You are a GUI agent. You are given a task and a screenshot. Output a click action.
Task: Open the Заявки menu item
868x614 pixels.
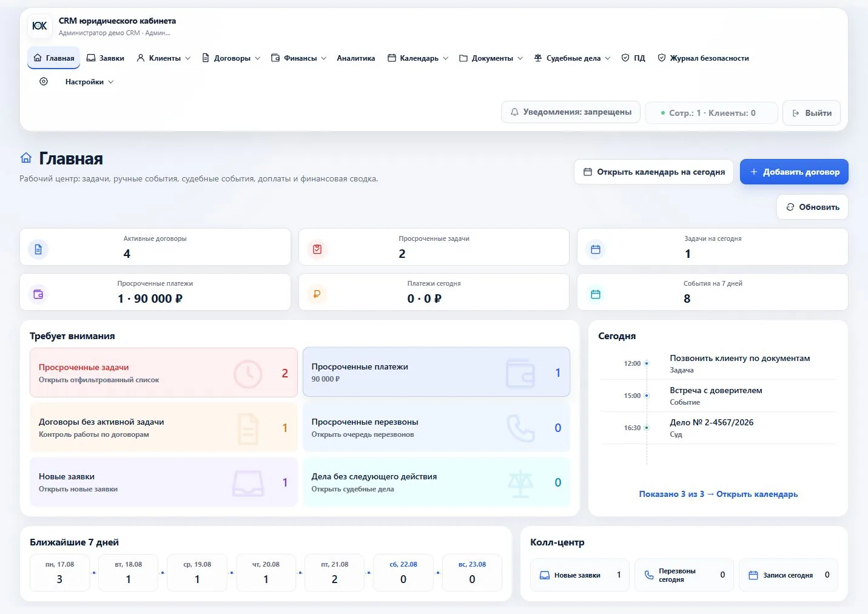click(106, 58)
